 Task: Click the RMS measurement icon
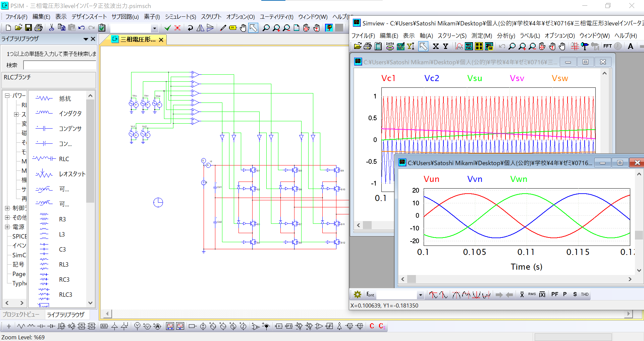532,294
